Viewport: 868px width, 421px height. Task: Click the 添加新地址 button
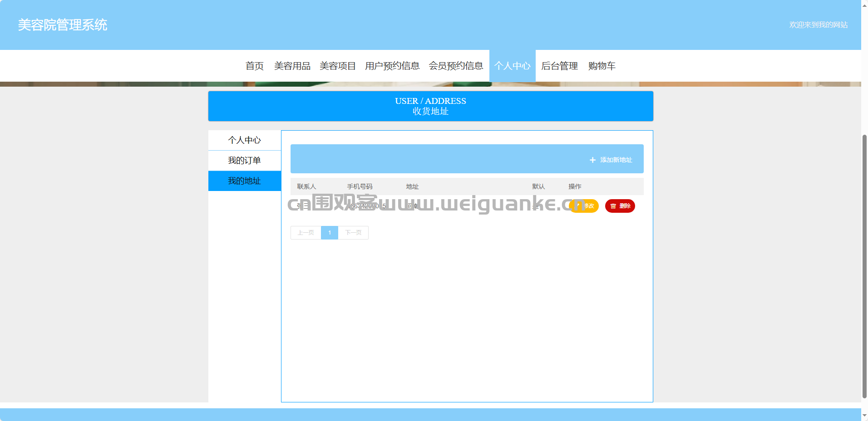tap(611, 160)
